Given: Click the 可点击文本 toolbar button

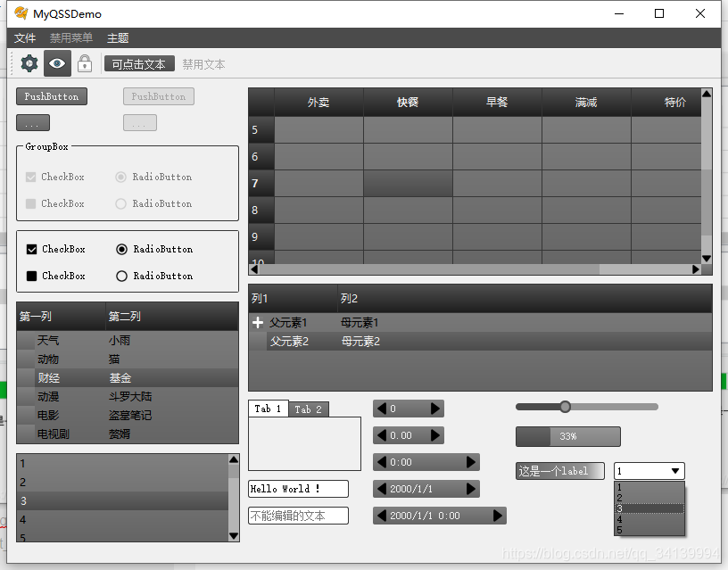Looking at the screenshot, I should pos(139,63).
